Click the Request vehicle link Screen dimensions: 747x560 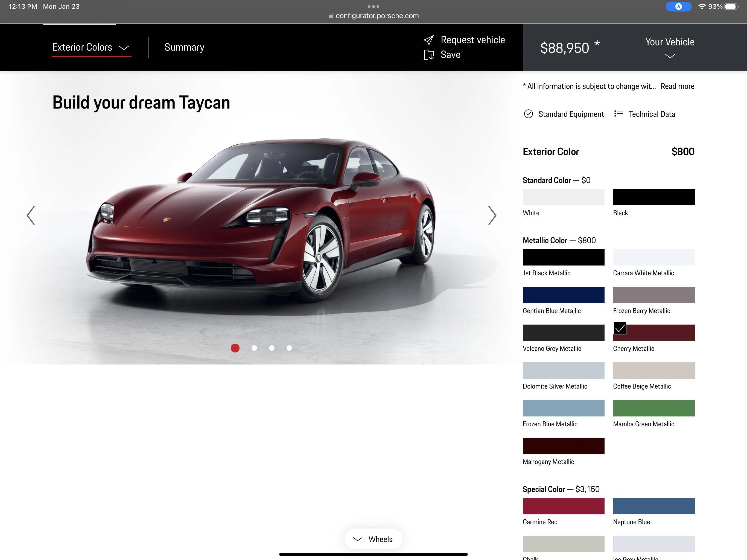point(473,40)
